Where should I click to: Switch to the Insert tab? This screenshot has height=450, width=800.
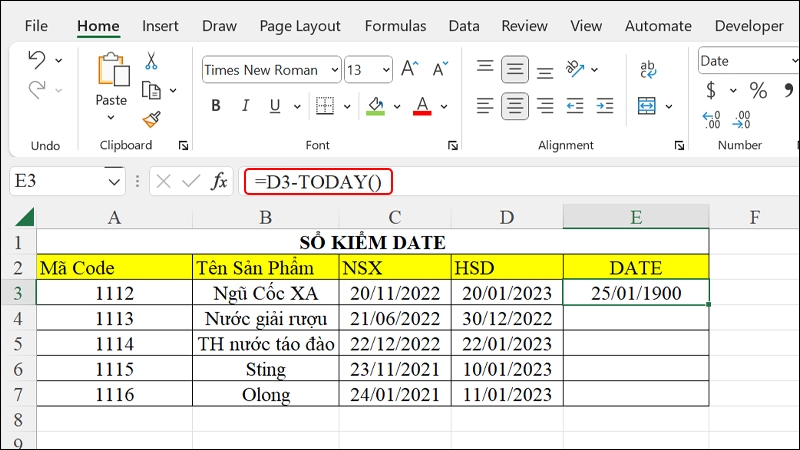pos(160,26)
